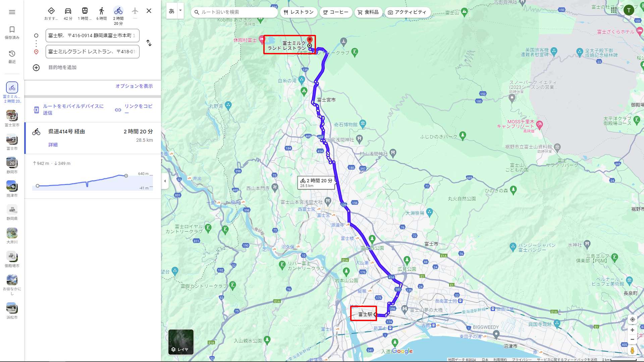The height and width of the screenshot is (362, 644).
Task: Select the recommended travel mode
Action: [x=51, y=14]
